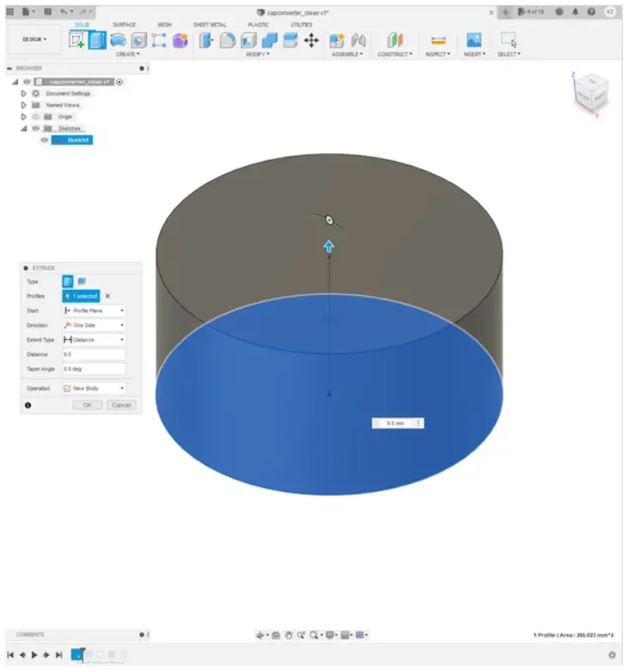Click the Insert image icon
The image size is (628, 672).
474,40
